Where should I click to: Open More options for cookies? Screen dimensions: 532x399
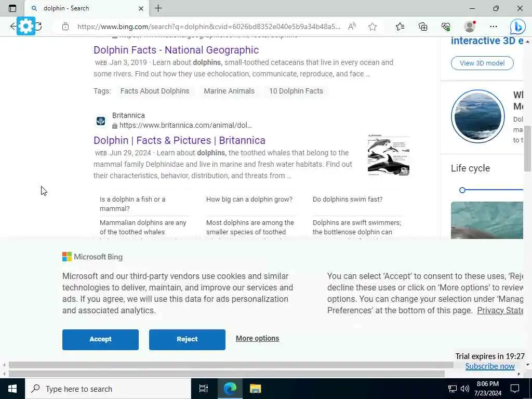coord(258,338)
